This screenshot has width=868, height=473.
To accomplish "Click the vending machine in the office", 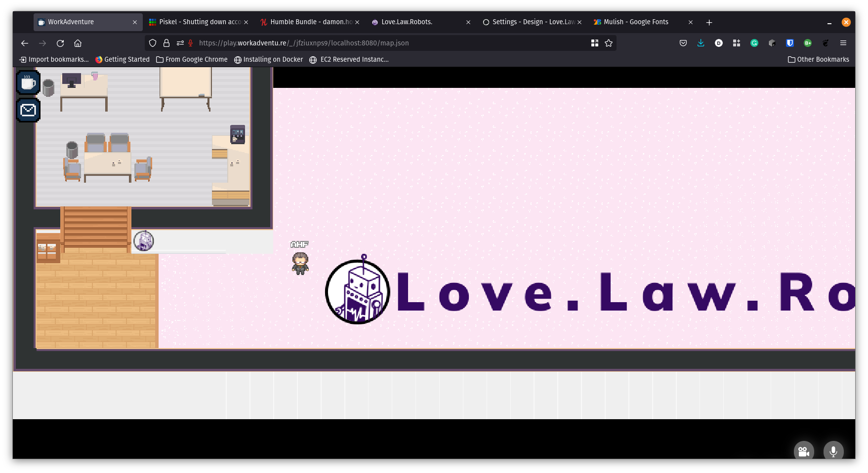I will (x=238, y=134).
